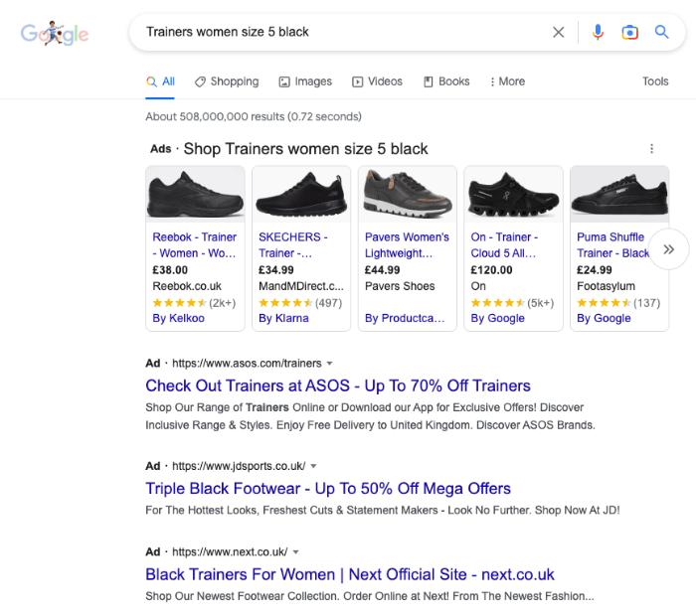Open the Triple Black Footwear JD link

click(328, 489)
